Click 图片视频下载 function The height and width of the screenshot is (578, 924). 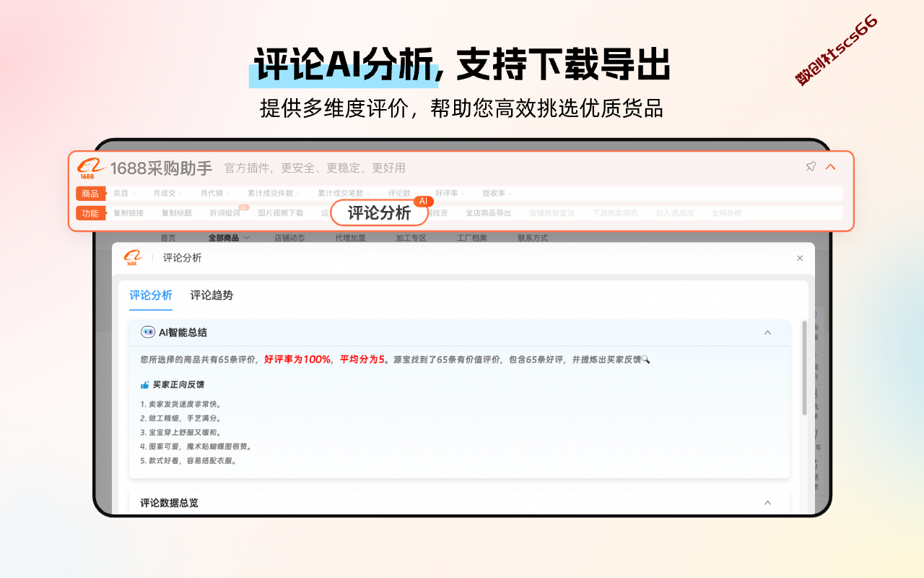click(x=281, y=213)
